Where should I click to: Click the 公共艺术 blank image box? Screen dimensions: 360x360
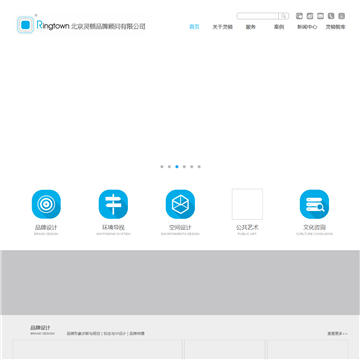pos(247,204)
